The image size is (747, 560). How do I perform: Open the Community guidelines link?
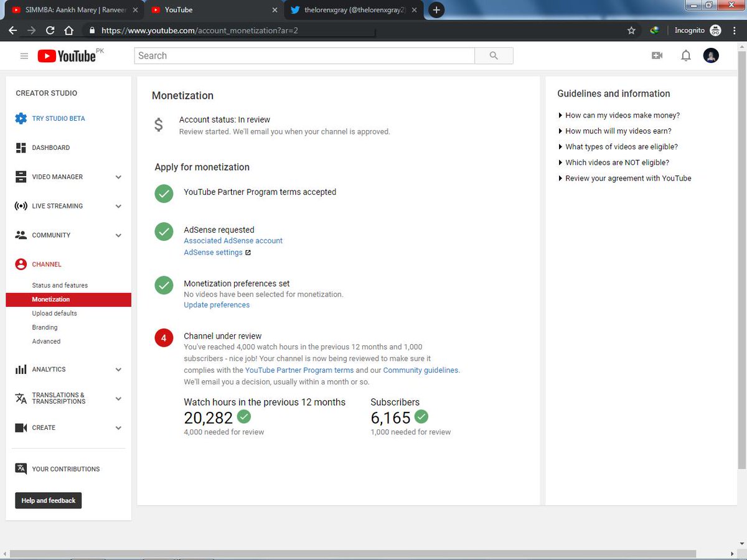(x=421, y=370)
